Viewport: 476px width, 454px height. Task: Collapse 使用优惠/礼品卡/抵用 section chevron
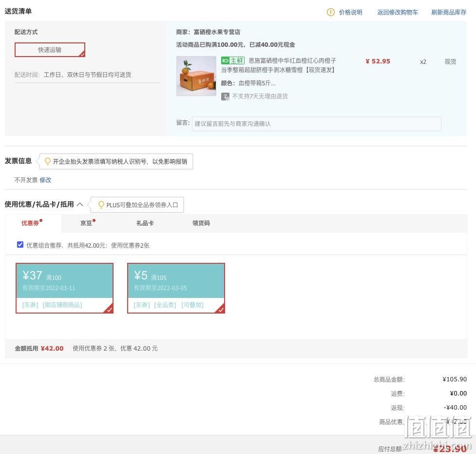point(80,204)
